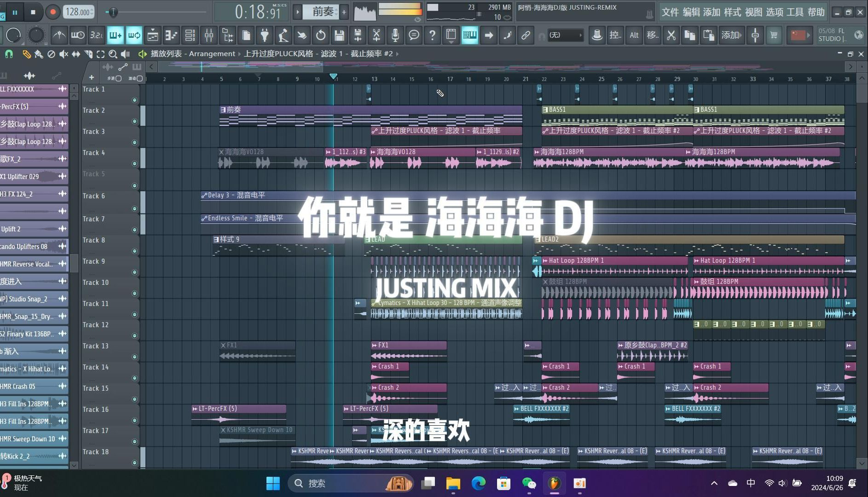Open the 添加 menu in menu bar
The width and height of the screenshot is (868, 497).
(712, 12)
